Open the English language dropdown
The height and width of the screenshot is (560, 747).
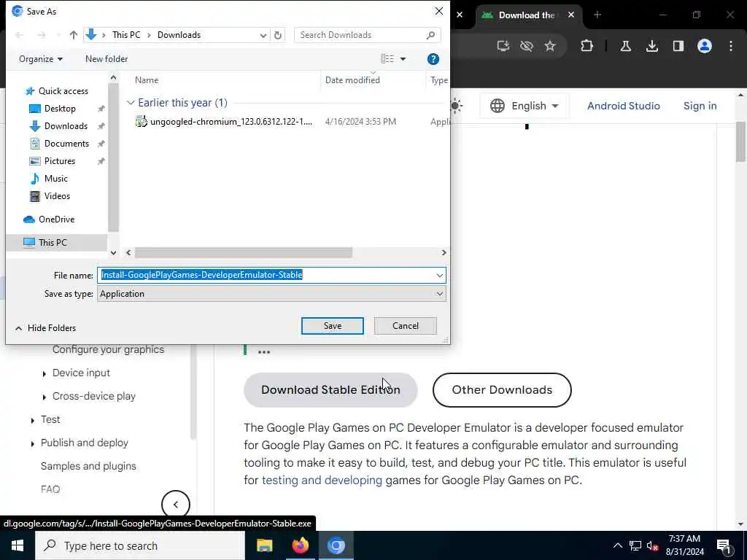coord(524,106)
